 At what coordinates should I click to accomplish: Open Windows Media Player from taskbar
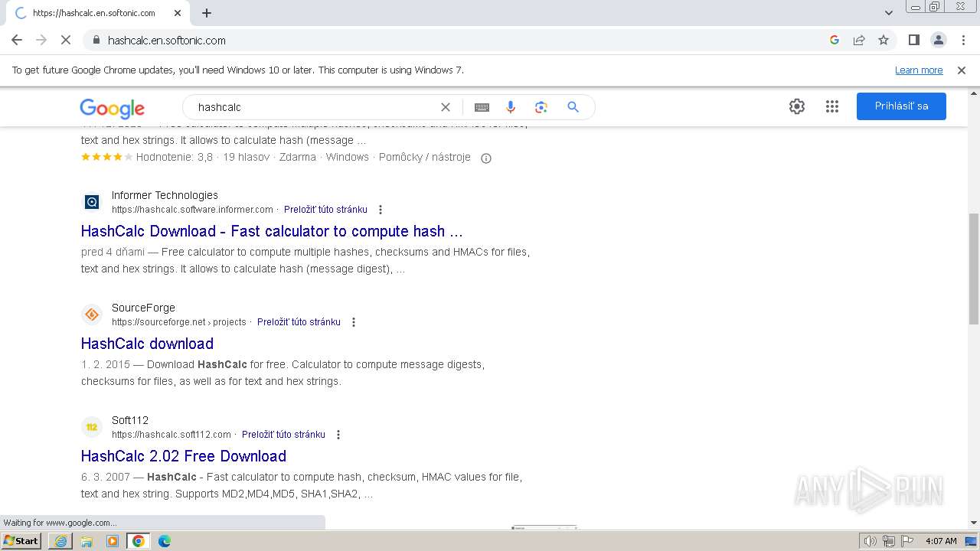click(113, 541)
